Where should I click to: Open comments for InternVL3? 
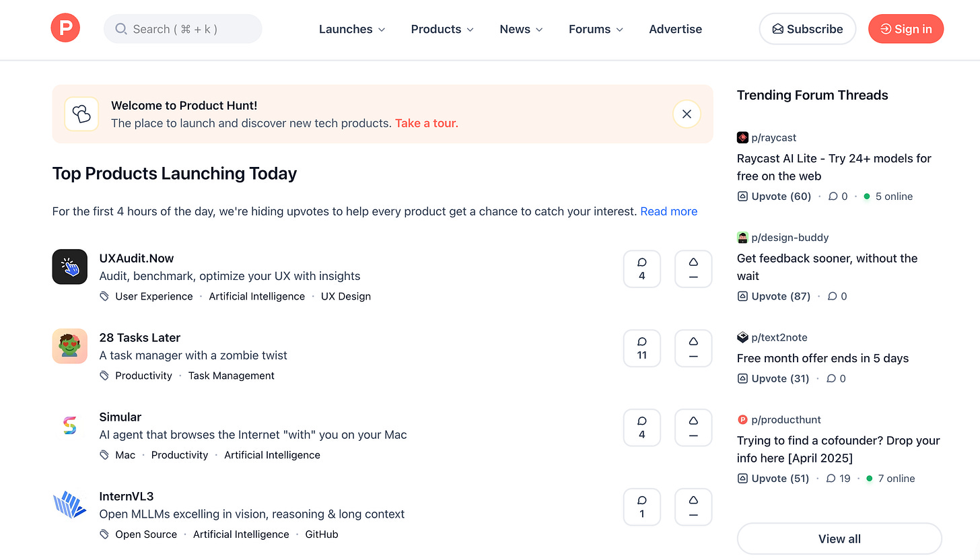pos(642,507)
